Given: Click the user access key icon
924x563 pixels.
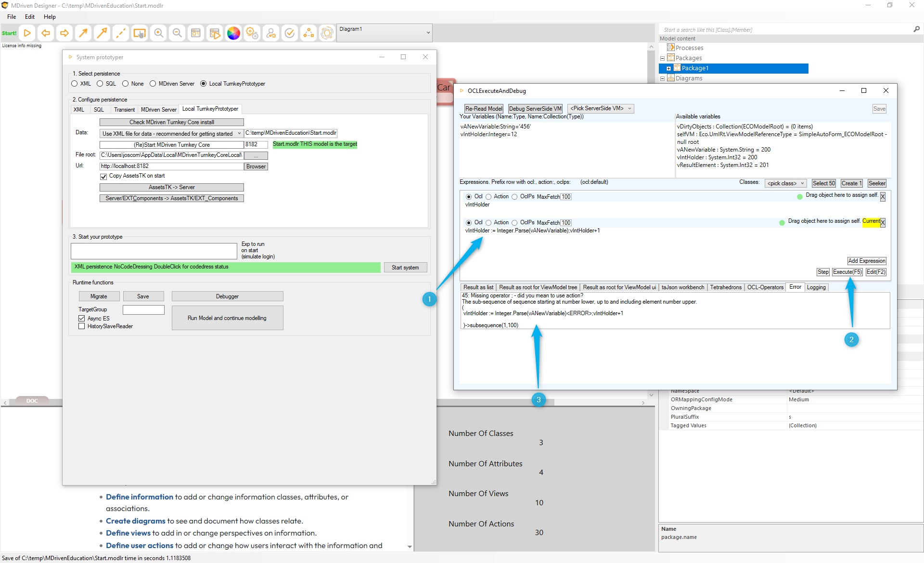Looking at the screenshot, I should 271,33.
